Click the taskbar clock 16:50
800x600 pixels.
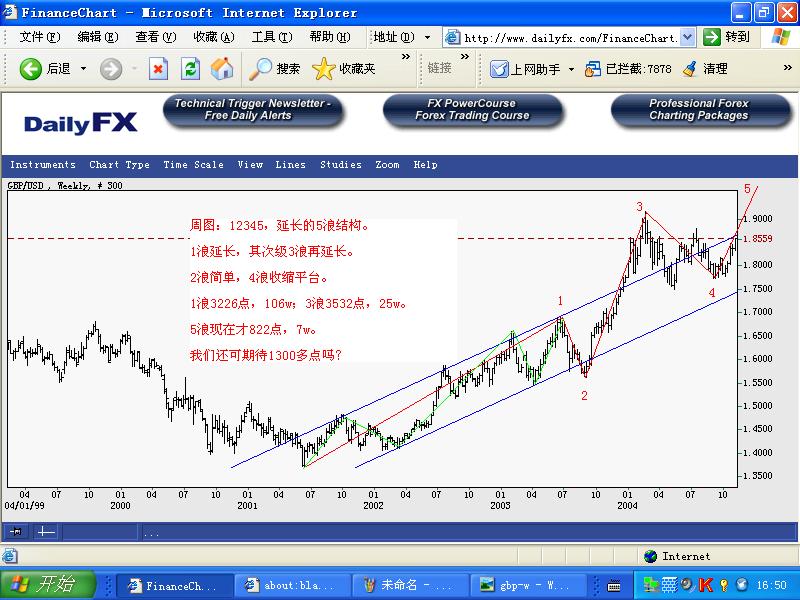(x=771, y=585)
